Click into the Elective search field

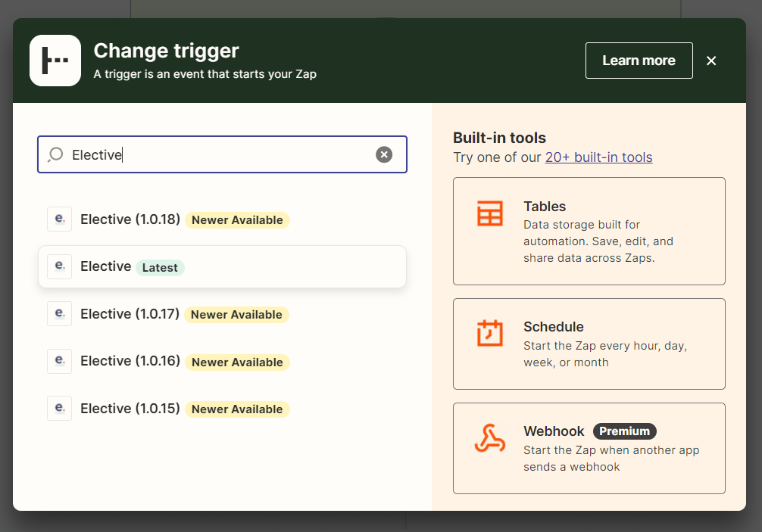coord(220,155)
